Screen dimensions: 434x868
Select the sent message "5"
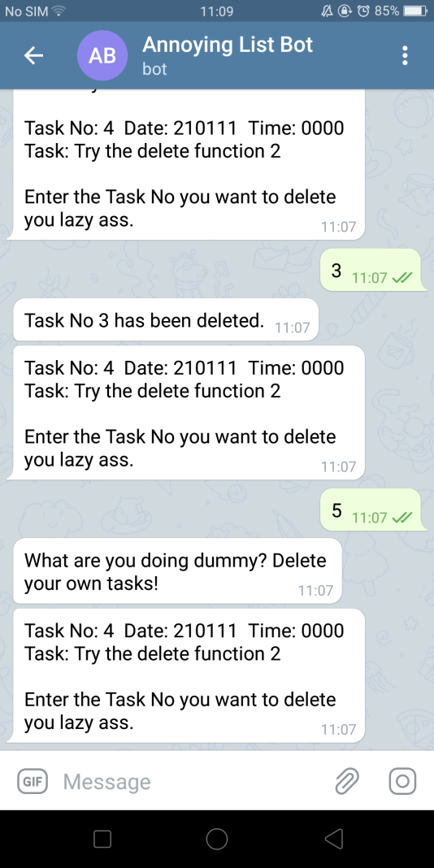pyautogui.click(x=371, y=510)
